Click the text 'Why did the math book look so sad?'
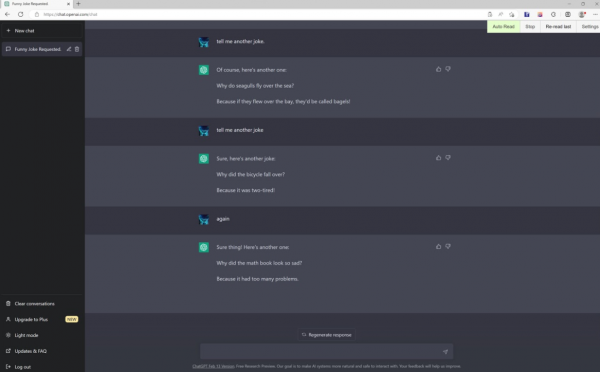 pyautogui.click(x=259, y=263)
